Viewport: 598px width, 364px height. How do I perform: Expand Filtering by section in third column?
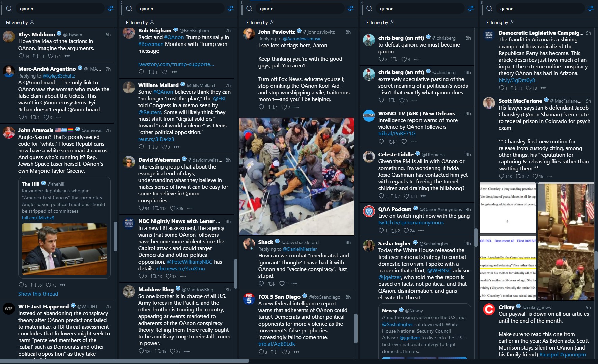pos(260,22)
